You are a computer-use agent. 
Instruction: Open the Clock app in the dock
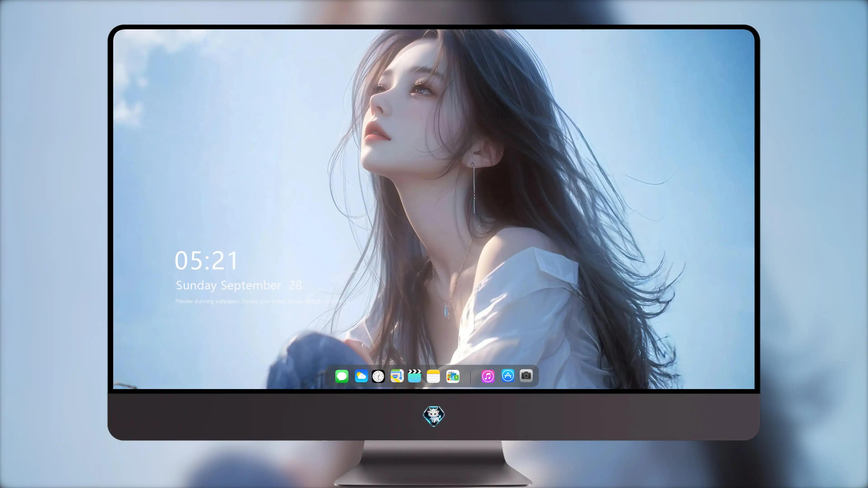pyautogui.click(x=378, y=376)
